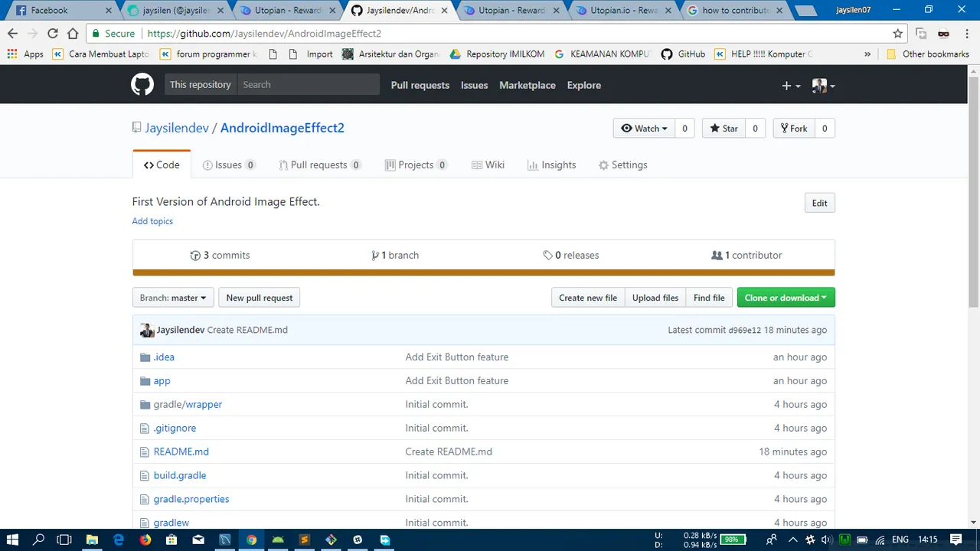View the 1 contributor list
The height and width of the screenshot is (551, 980).
746,256
